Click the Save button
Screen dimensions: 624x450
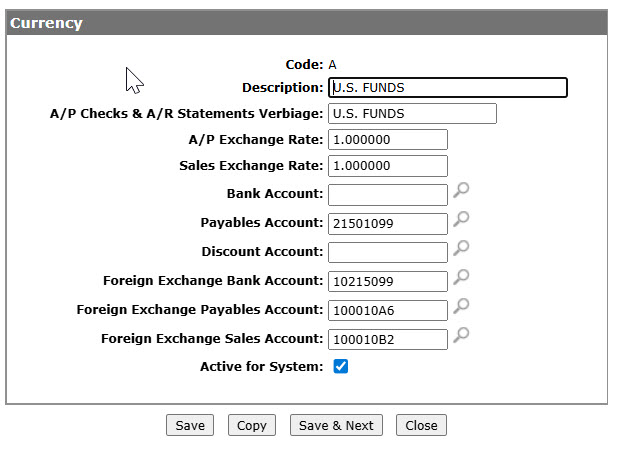click(x=190, y=425)
